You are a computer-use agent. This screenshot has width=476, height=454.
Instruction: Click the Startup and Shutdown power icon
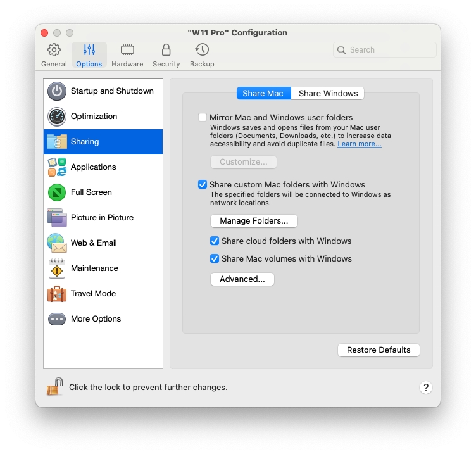pos(57,91)
